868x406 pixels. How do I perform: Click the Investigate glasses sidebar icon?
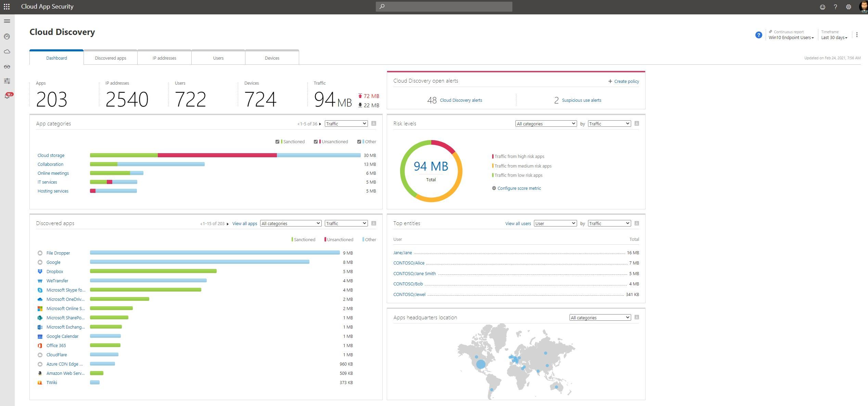click(x=7, y=67)
